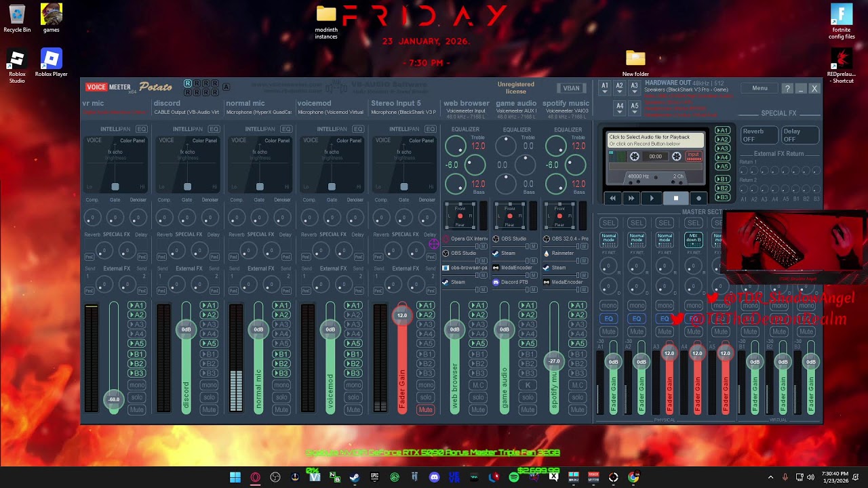Toggle B3 routing on voicemod strip
The width and height of the screenshot is (868, 488).
[x=353, y=373]
